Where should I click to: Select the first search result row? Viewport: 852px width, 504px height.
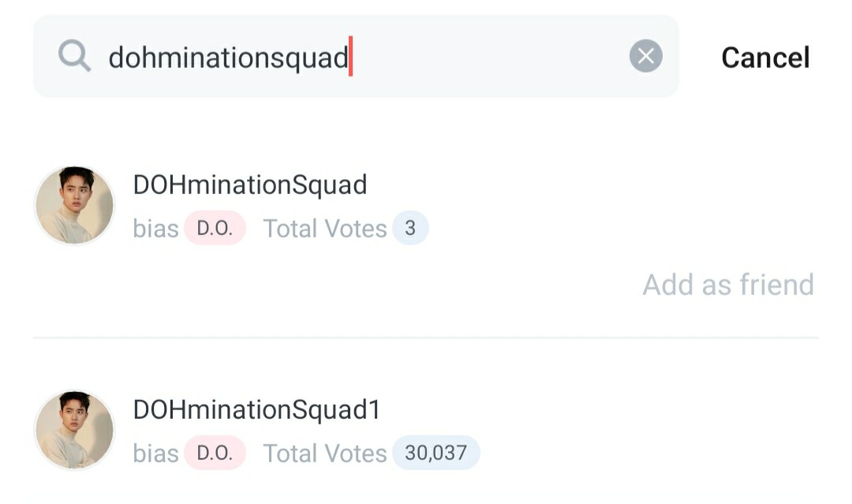tap(426, 233)
